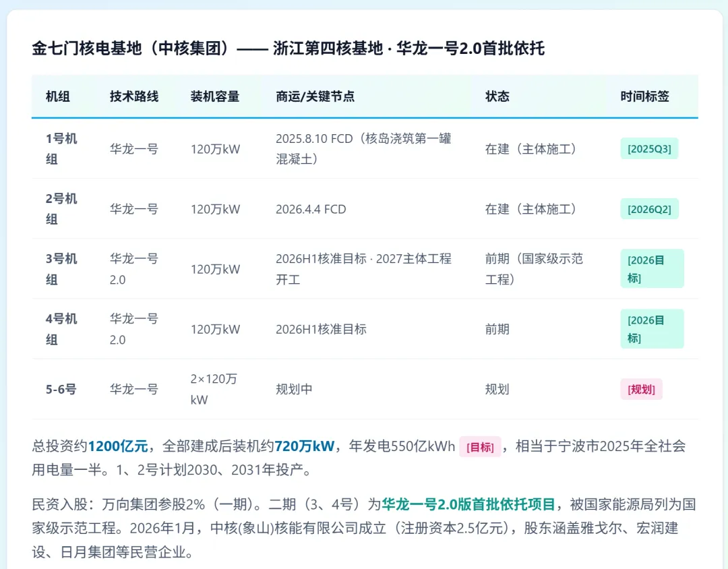Screen dimensions: 728x569
Task: Click the 机组 column header
Action: [57, 96]
